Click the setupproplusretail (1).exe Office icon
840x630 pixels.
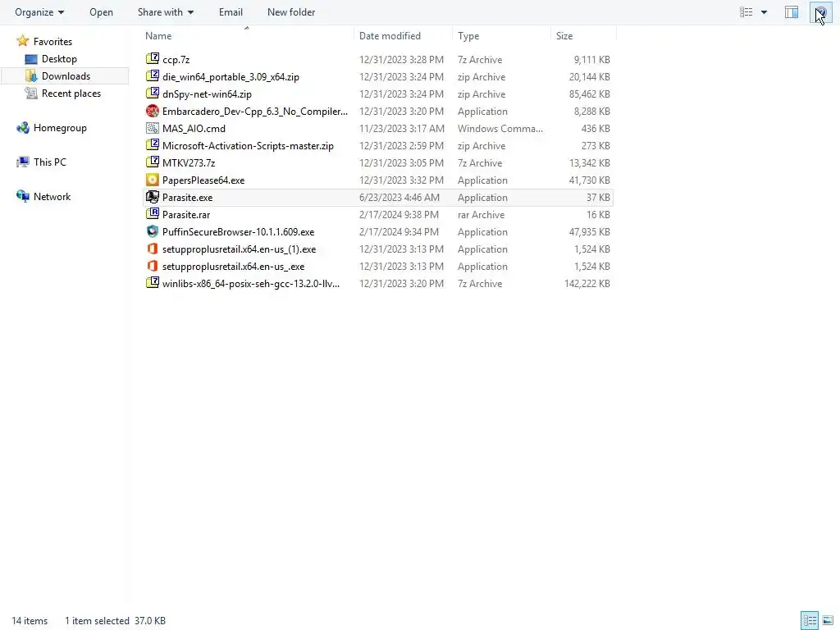[x=153, y=249]
